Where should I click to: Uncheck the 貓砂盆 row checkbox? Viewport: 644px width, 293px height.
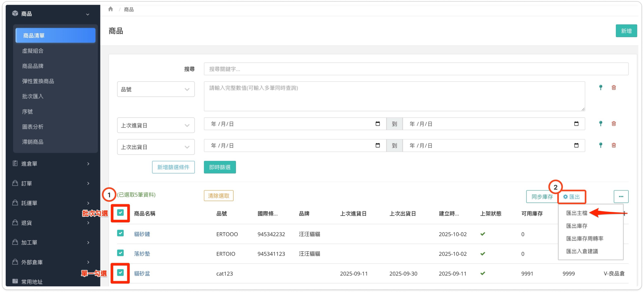(120, 273)
